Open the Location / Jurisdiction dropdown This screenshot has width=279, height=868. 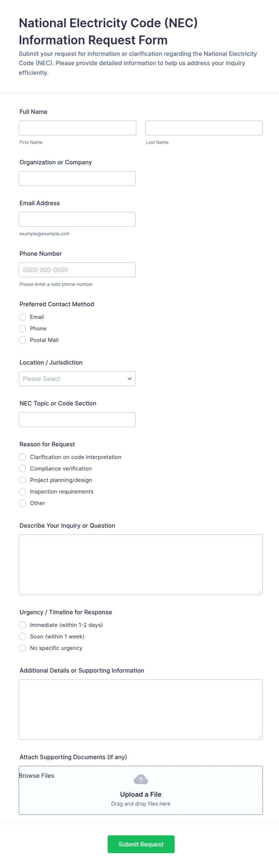coord(77,379)
